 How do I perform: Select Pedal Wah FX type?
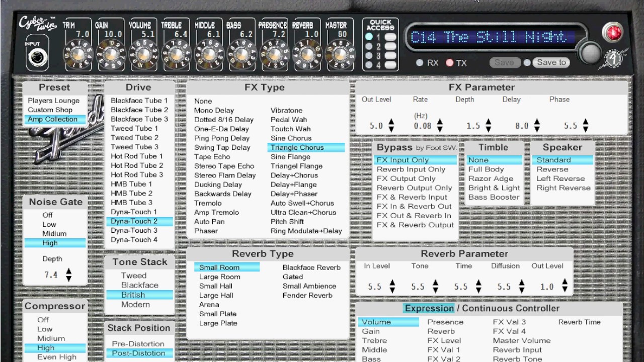point(288,120)
